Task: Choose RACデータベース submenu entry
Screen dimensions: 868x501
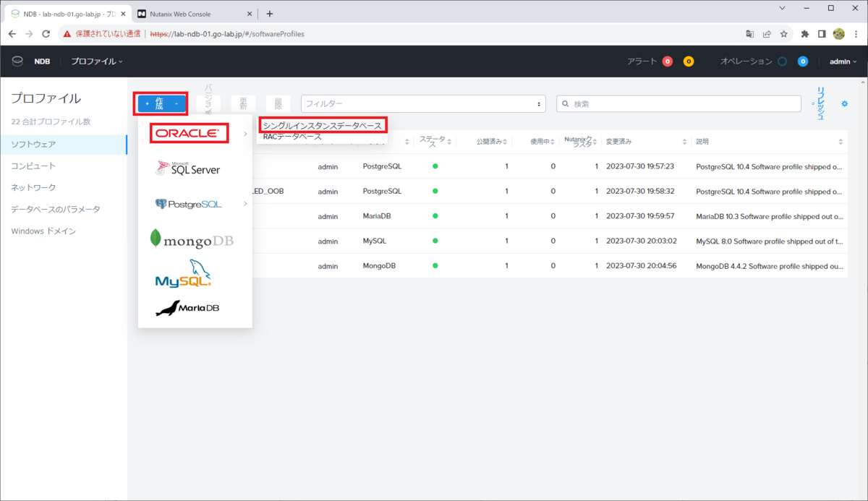Action: (x=293, y=136)
